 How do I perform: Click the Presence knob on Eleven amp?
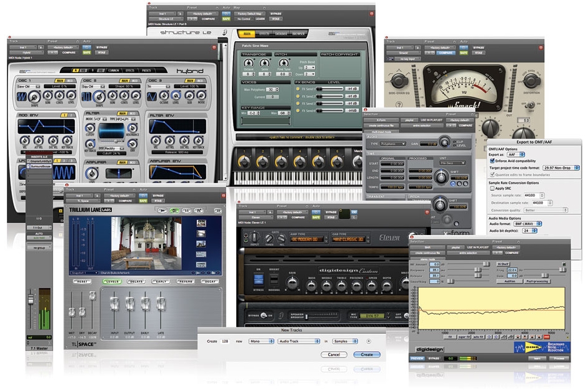pyautogui.click(x=356, y=286)
